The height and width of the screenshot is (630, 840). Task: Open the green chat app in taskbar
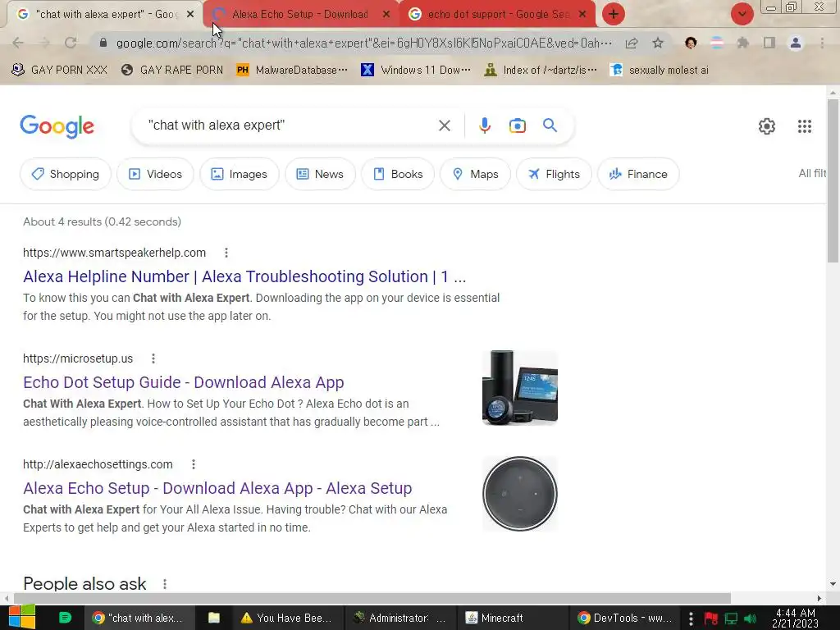65,618
